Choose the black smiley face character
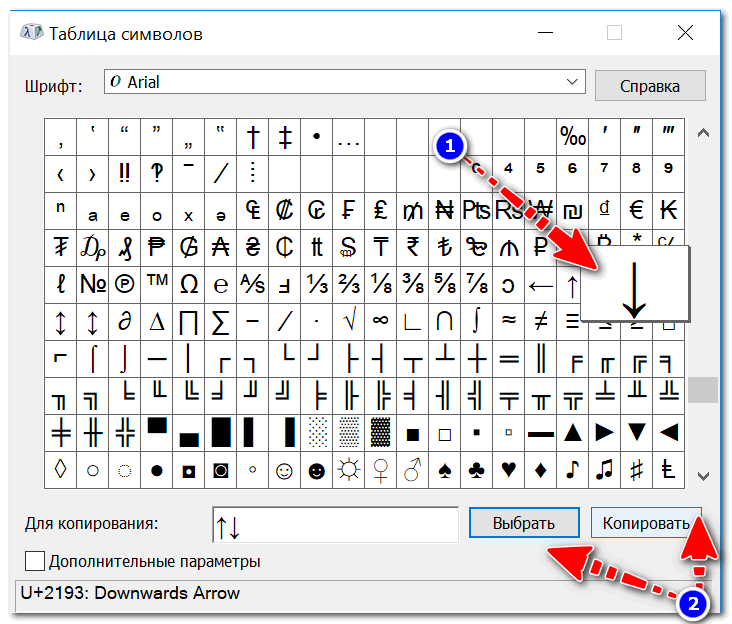Viewport: 732px width, 624px height. tap(317, 470)
